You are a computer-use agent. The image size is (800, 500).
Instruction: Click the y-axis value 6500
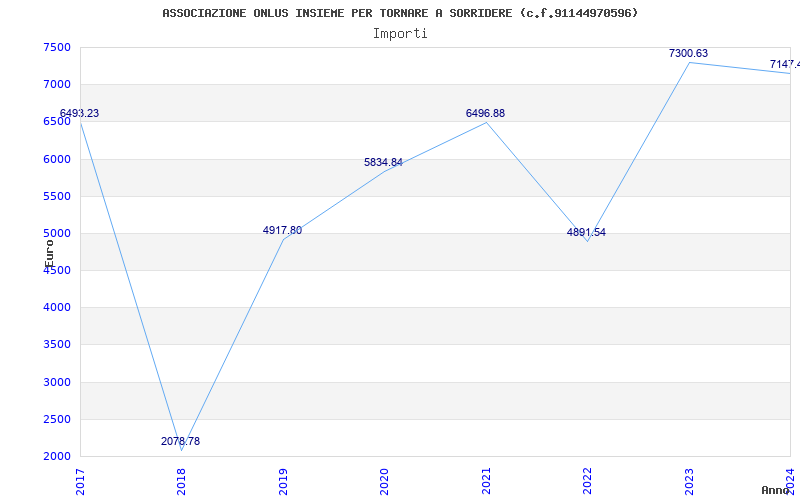(x=57, y=122)
